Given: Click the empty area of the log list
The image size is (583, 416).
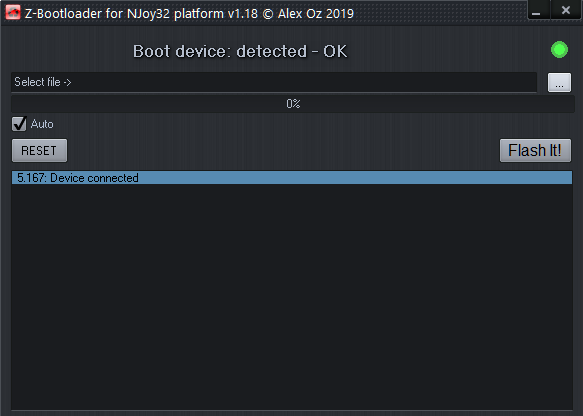Looking at the screenshot, I should (x=292, y=297).
